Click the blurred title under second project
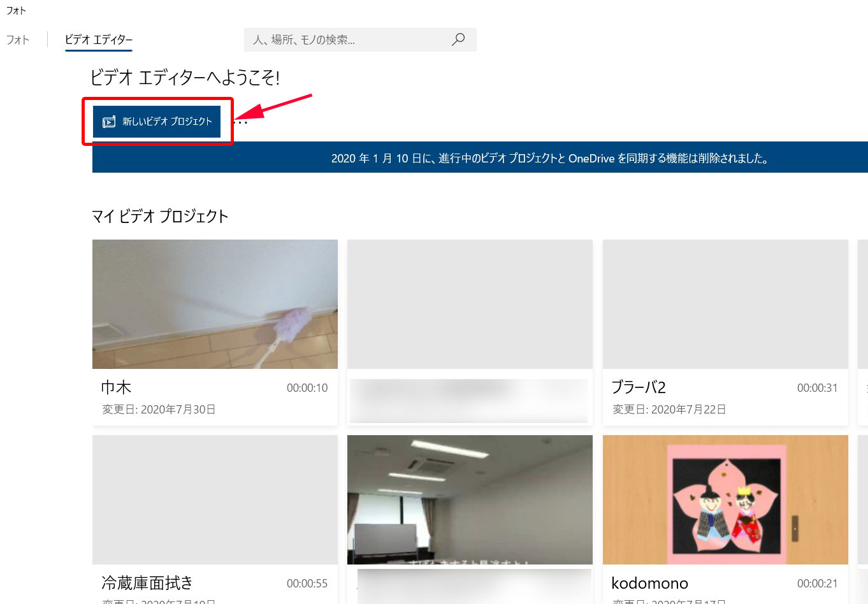 468,400
